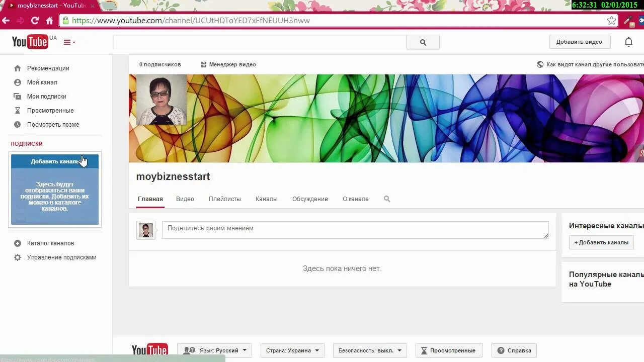The width and height of the screenshot is (644, 362).
Task: Click the magnifier search button
Action: point(423,42)
